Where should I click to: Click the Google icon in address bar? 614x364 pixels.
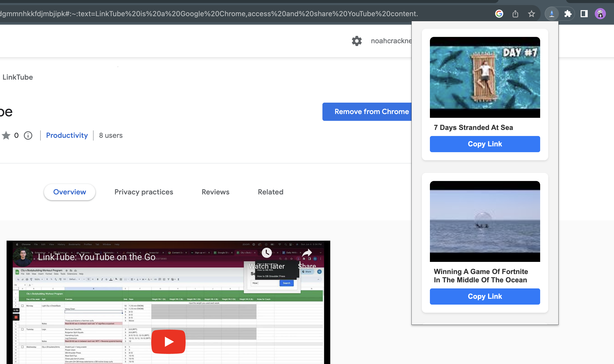499,14
